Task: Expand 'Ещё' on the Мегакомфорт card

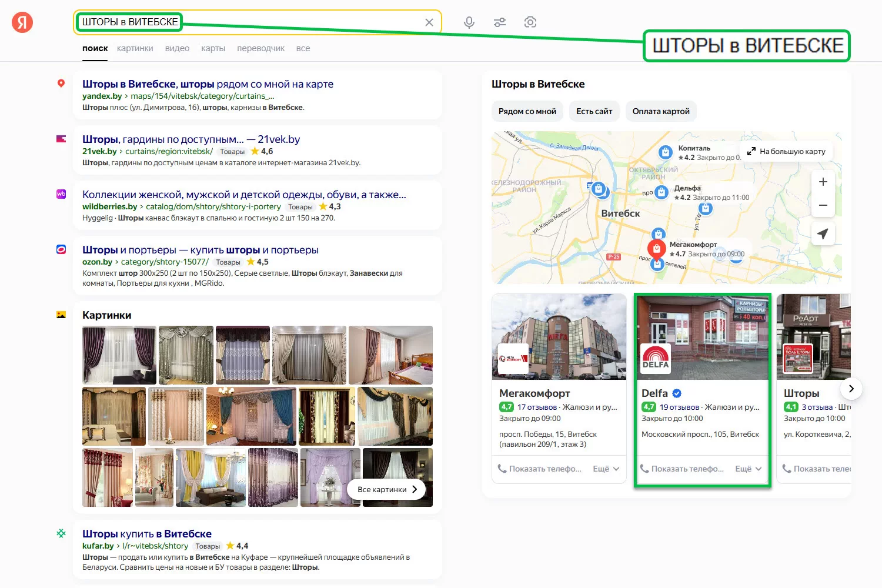Action: (606, 469)
